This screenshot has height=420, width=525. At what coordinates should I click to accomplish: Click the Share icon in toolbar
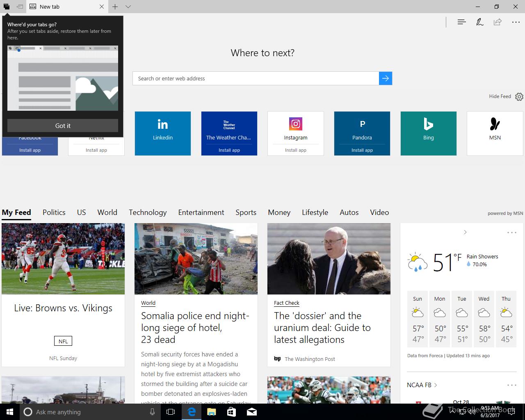[498, 22]
